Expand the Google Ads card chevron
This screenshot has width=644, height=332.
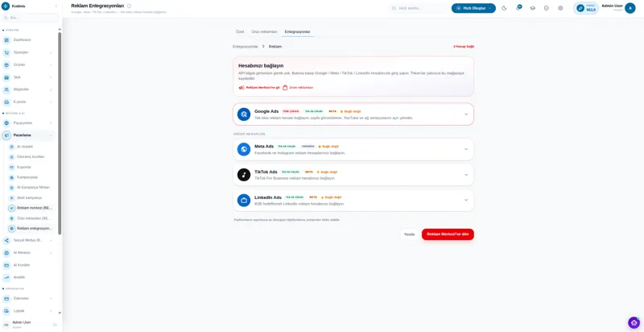(466, 114)
